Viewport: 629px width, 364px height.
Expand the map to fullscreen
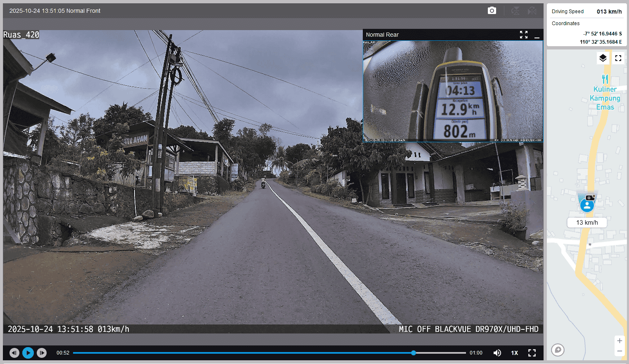coord(618,58)
